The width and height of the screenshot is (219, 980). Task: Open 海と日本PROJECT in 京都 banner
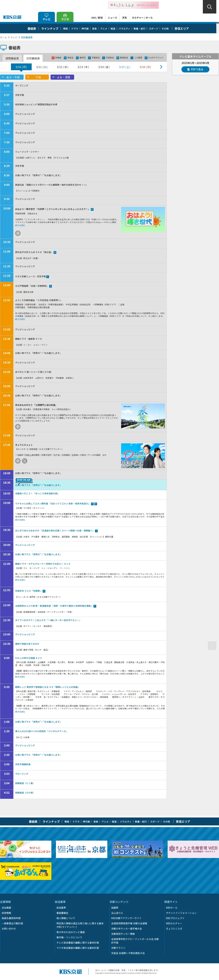point(82,849)
